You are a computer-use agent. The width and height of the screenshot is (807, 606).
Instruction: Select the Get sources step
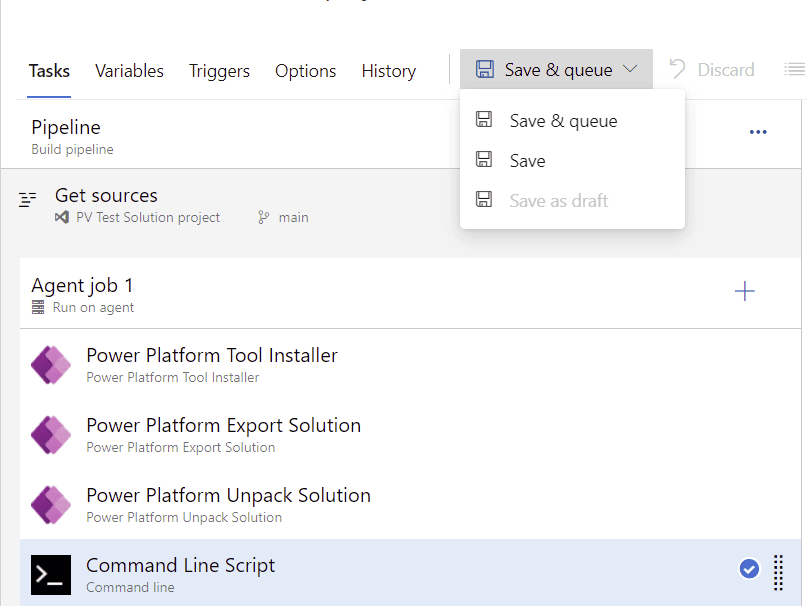tap(401, 205)
